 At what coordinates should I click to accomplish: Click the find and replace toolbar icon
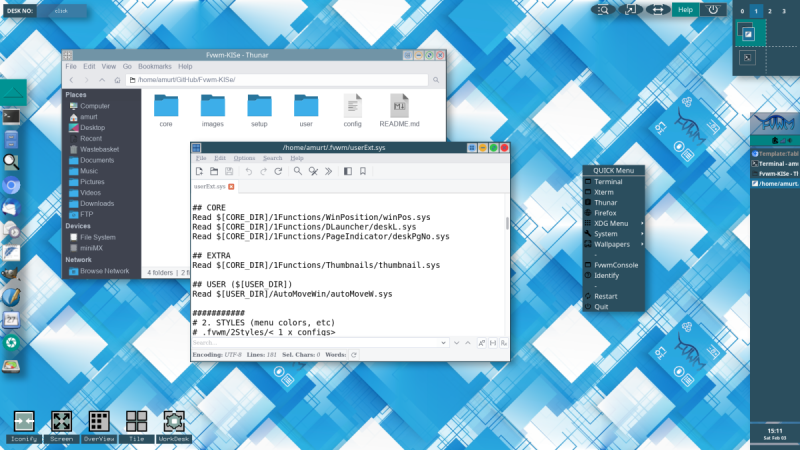[313, 171]
